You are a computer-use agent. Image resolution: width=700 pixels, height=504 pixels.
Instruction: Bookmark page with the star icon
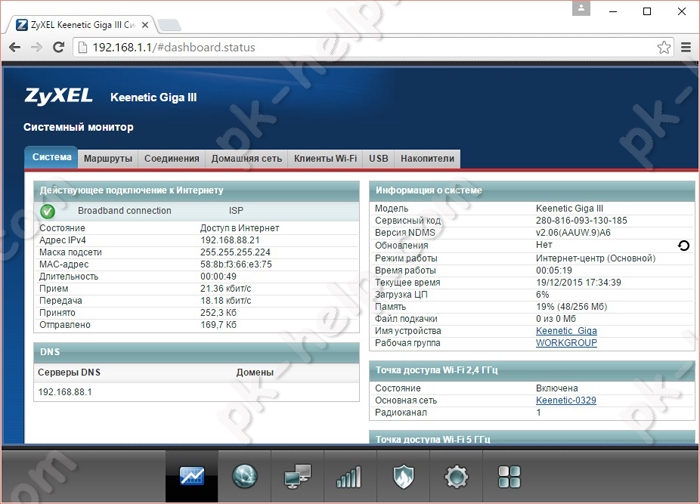tap(664, 47)
